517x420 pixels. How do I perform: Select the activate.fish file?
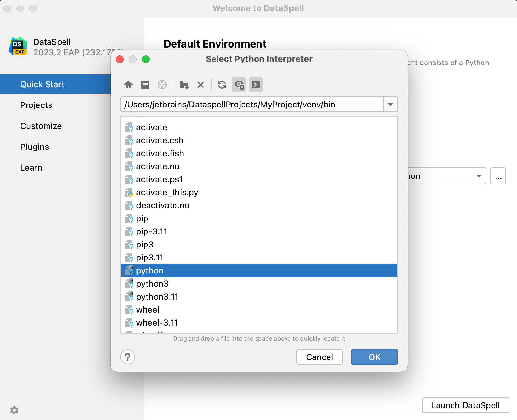259,153
